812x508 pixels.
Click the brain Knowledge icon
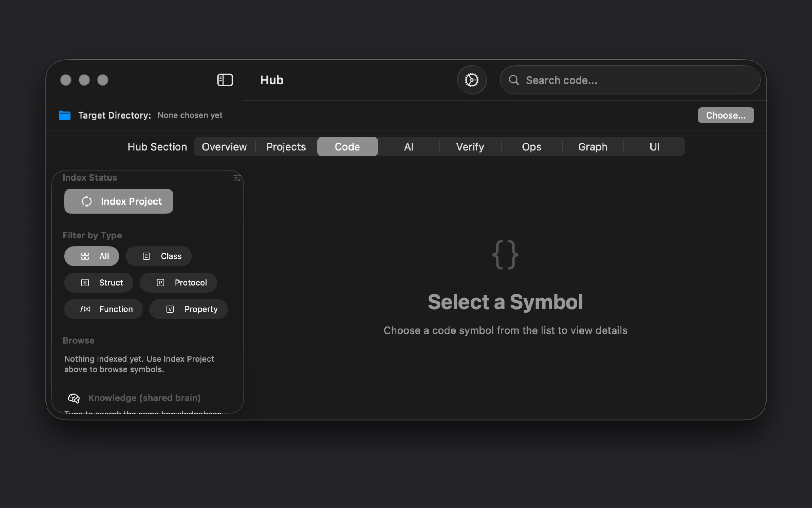coord(74,398)
